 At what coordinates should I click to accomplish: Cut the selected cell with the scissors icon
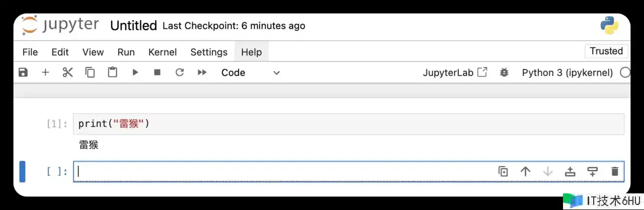pyautogui.click(x=68, y=73)
